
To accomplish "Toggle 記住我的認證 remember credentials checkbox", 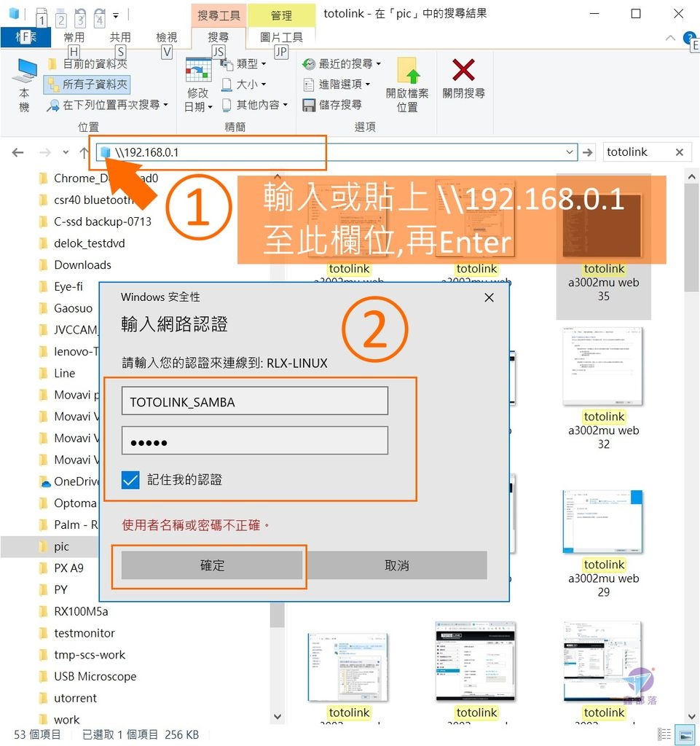I will point(130,480).
